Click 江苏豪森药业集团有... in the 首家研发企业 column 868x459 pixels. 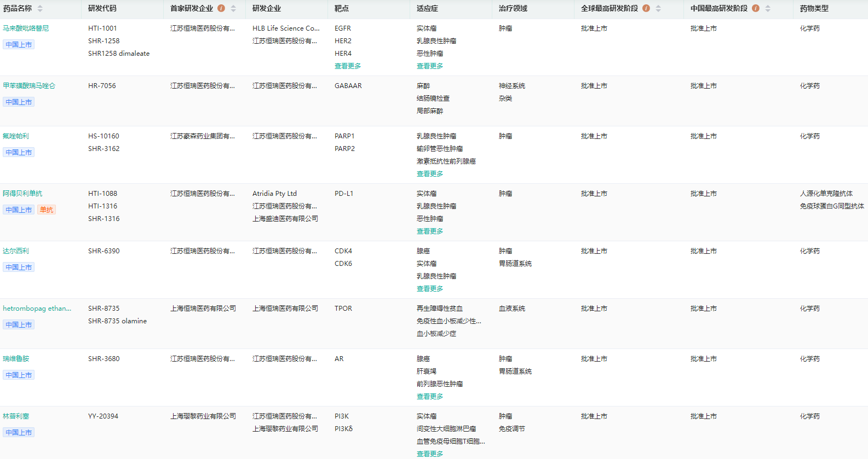coord(203,136)
